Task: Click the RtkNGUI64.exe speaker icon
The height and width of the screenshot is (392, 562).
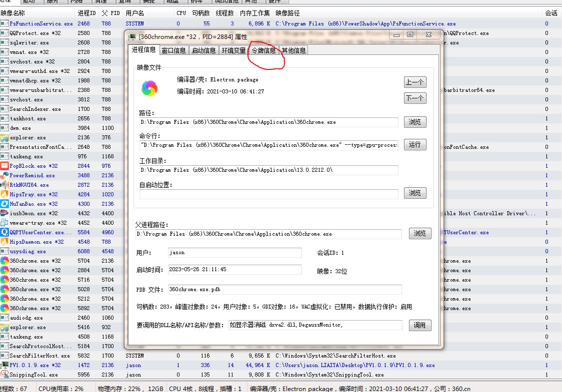Action: (x=4, y=185)
